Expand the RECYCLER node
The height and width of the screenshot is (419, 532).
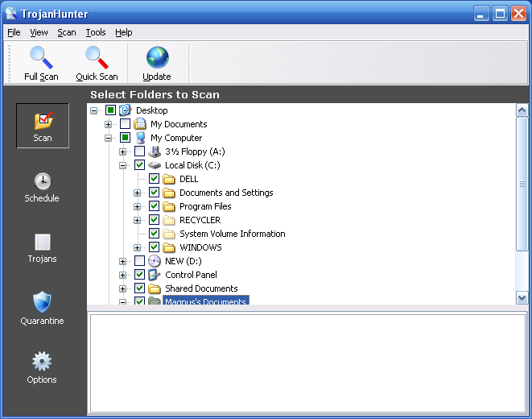point(137,220)
